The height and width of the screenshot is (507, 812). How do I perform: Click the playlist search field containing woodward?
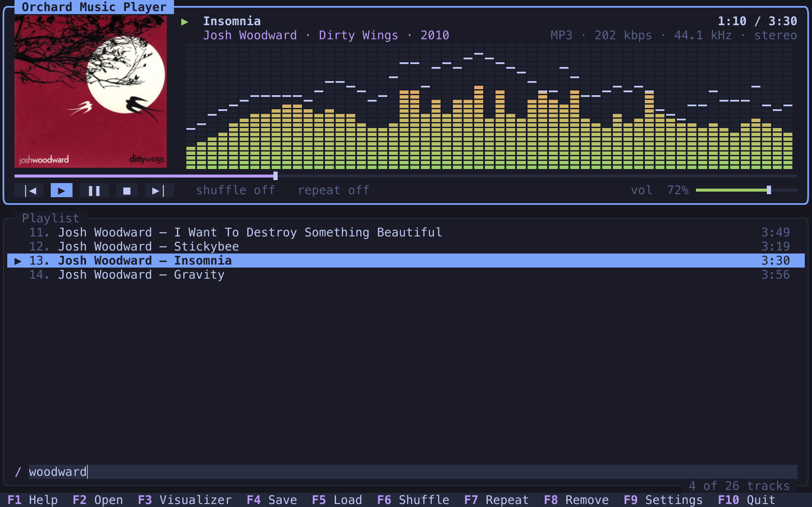pyautogui.click(x=413, y=472)
